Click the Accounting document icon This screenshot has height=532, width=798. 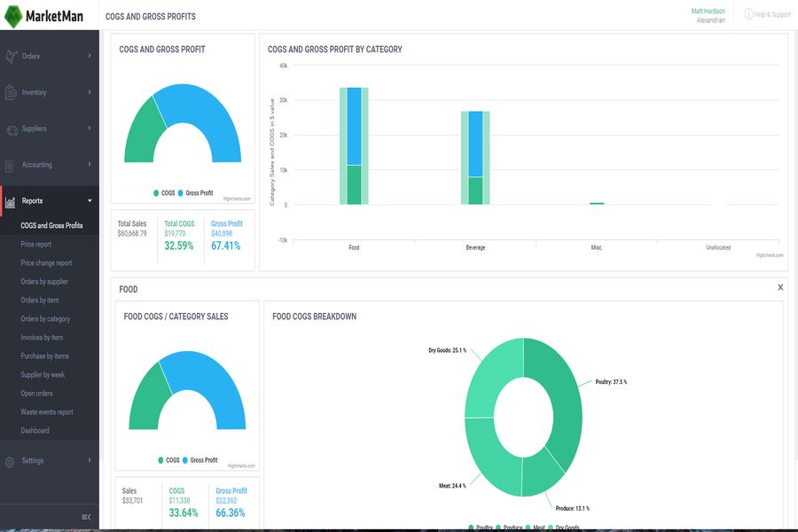[11, 165]
